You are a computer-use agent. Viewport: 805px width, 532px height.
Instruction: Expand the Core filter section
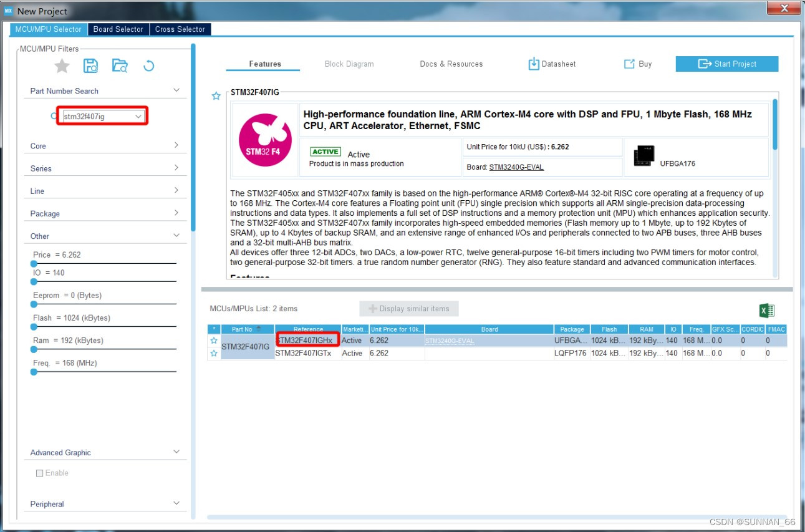coord(176,145)
